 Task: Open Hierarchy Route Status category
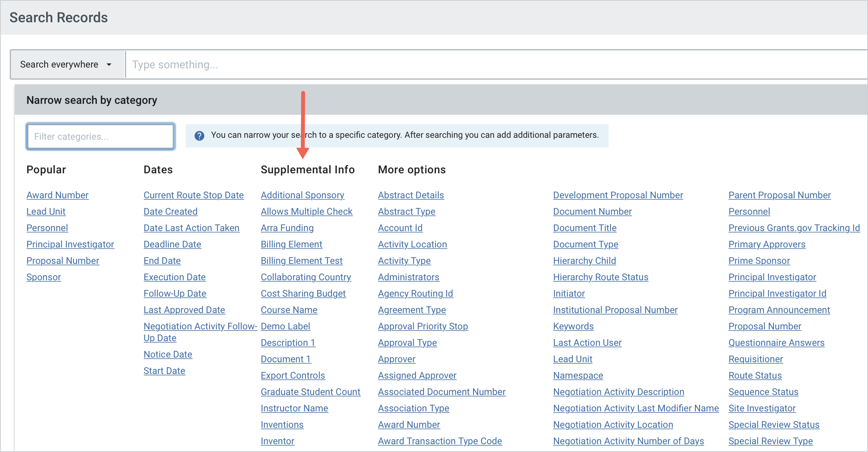point(601,277)
